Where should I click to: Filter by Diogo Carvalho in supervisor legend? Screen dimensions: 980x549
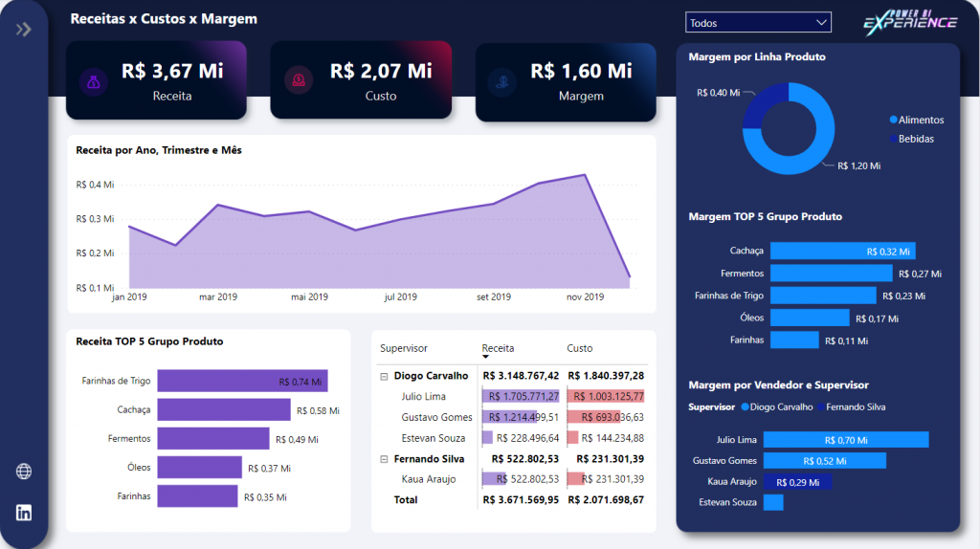click(777, 406)
